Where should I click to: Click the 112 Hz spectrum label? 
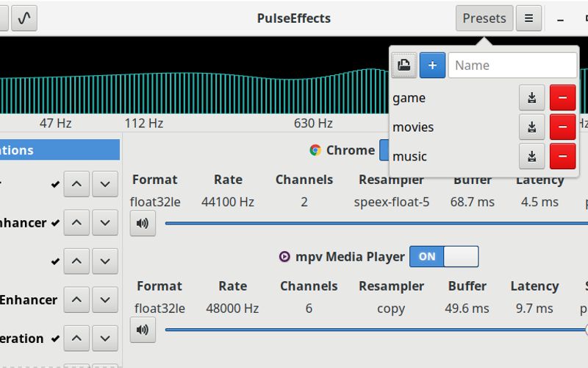144,123
